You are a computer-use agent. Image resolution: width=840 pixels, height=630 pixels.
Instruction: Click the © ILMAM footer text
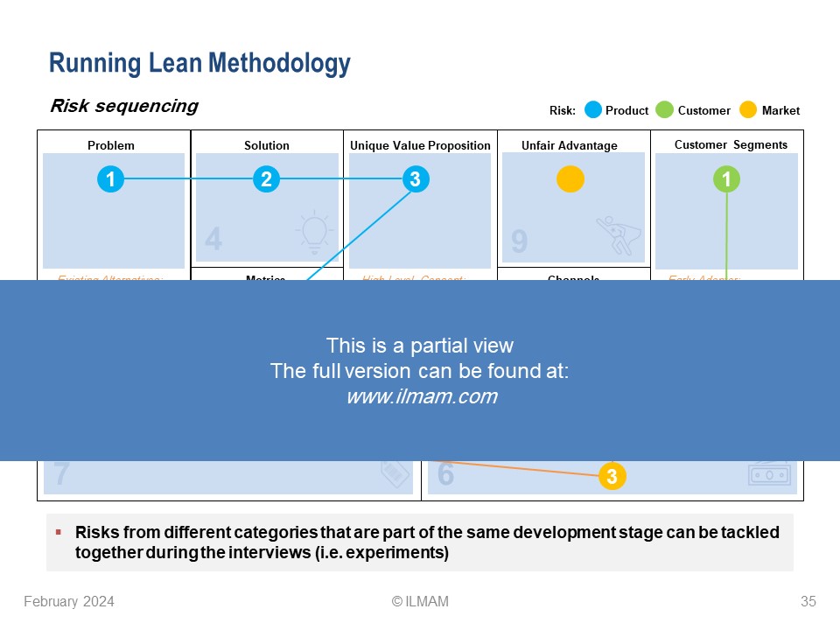click(x=420, y=601)
